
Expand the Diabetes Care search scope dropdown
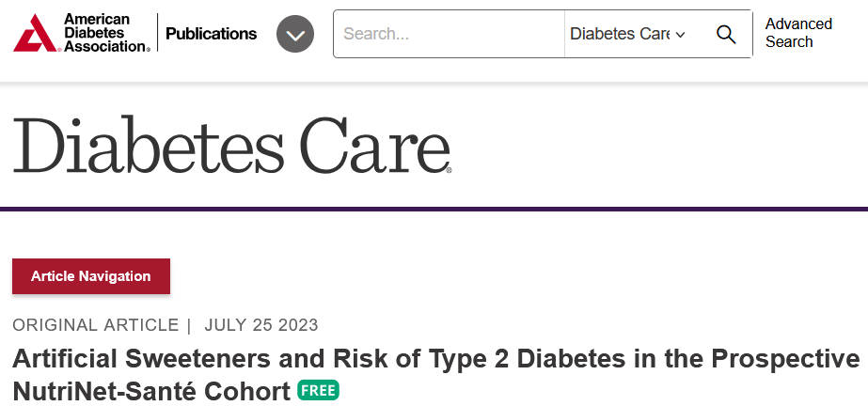(x=628, y=34)
